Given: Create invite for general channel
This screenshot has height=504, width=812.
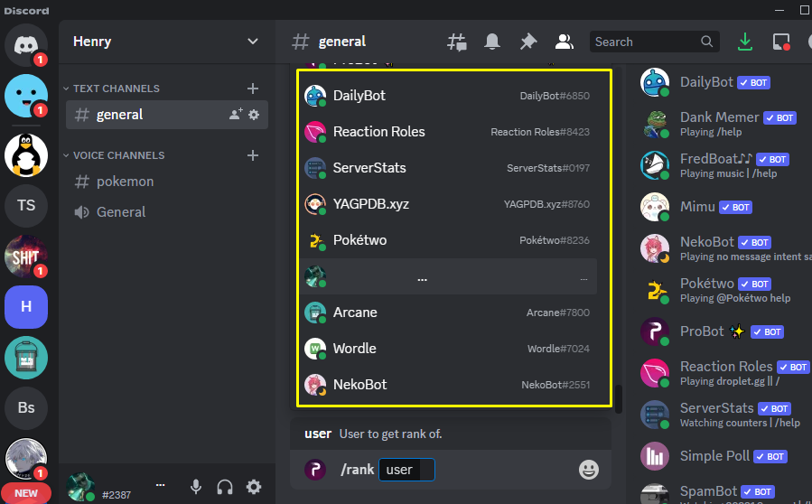Looking at the screenshot, I should coord(236,115).
